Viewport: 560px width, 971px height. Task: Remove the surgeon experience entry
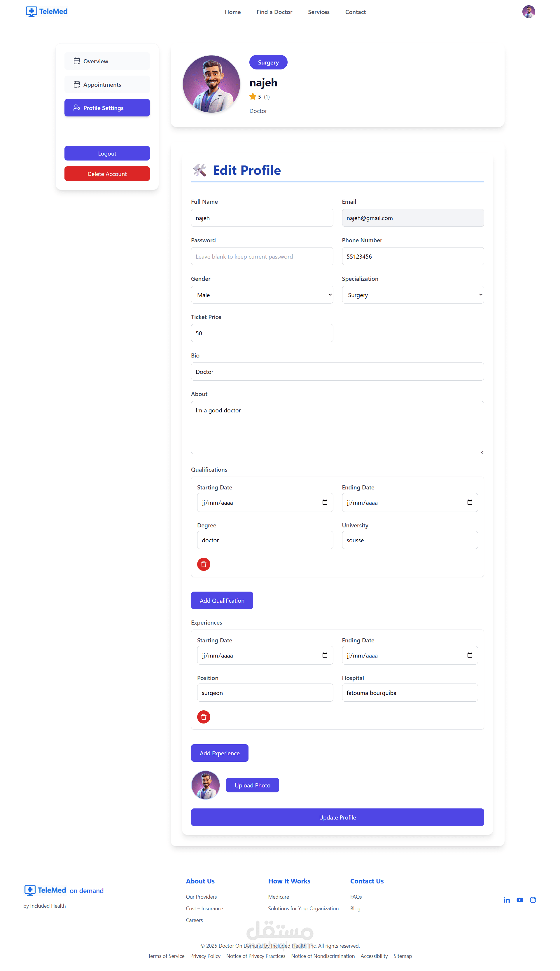[x=204, y=717]
